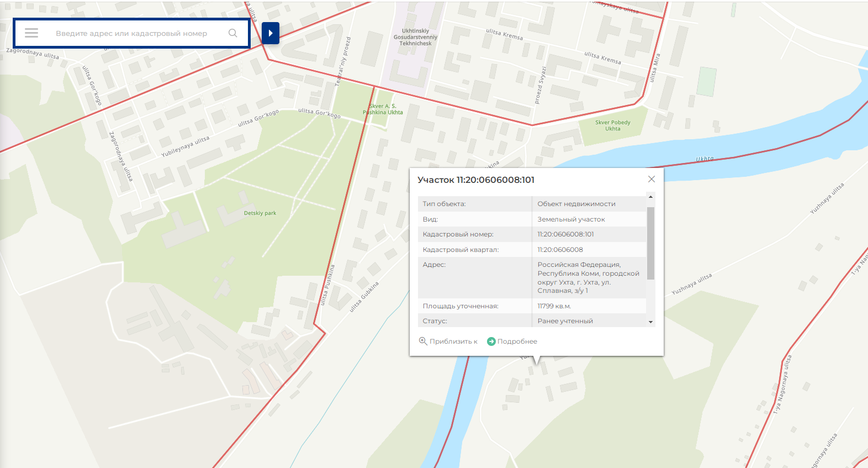This screenshot has height=468, width=868.
Task: Open the Подробнее details link
Action: click(x=517, y=341)
